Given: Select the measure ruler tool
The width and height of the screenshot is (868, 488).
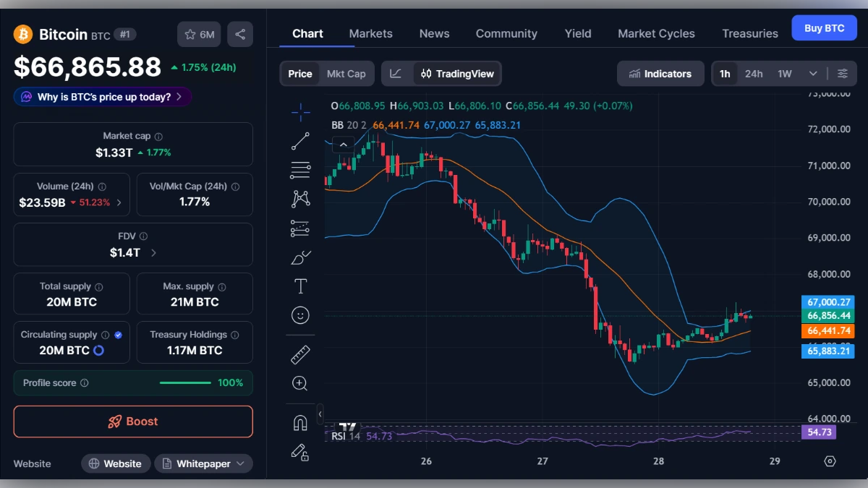Looking at the screenshot, I should pos(300,354).
